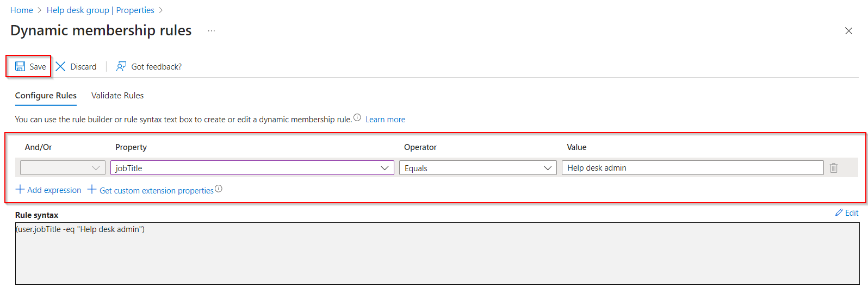Click the Dynamic membership rules title
Viewport: 868px width, 300px height.
pos(101,30)
